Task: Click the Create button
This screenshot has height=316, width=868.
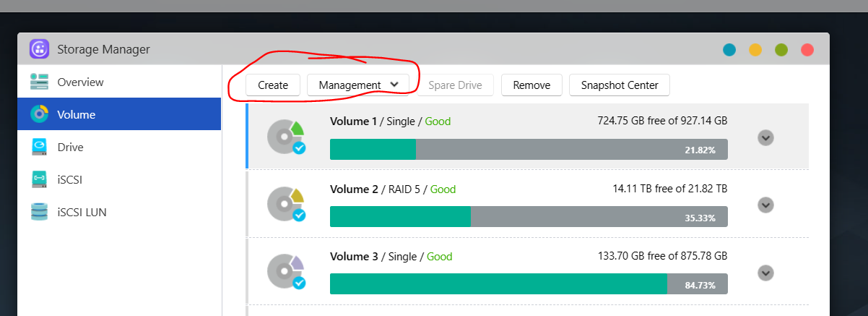Action: (273, 85)
